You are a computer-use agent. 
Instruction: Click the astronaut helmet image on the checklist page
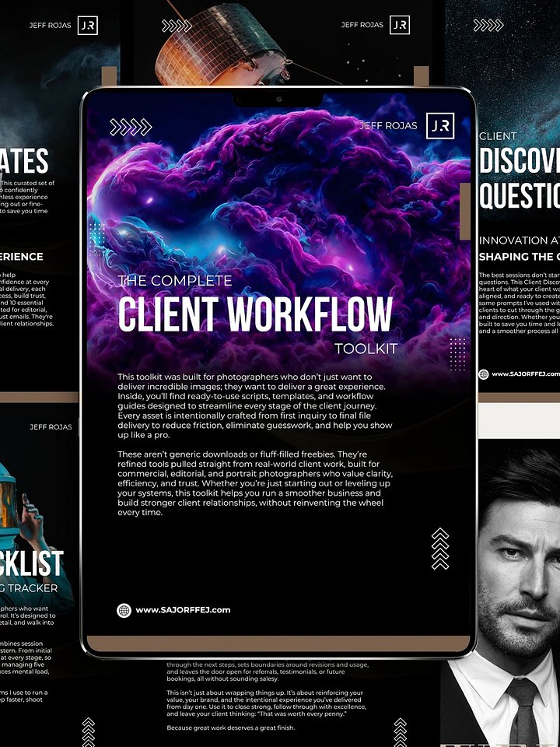point(11,504)
